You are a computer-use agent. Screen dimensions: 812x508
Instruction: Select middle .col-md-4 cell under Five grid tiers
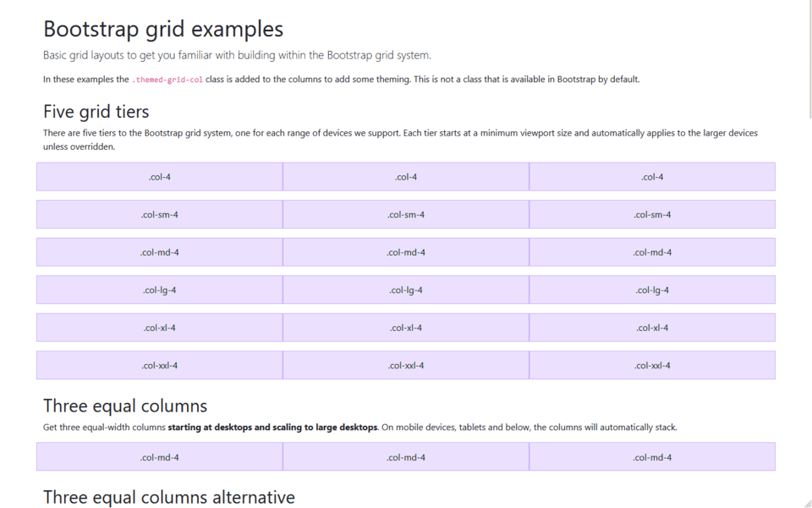pos(406,252)
